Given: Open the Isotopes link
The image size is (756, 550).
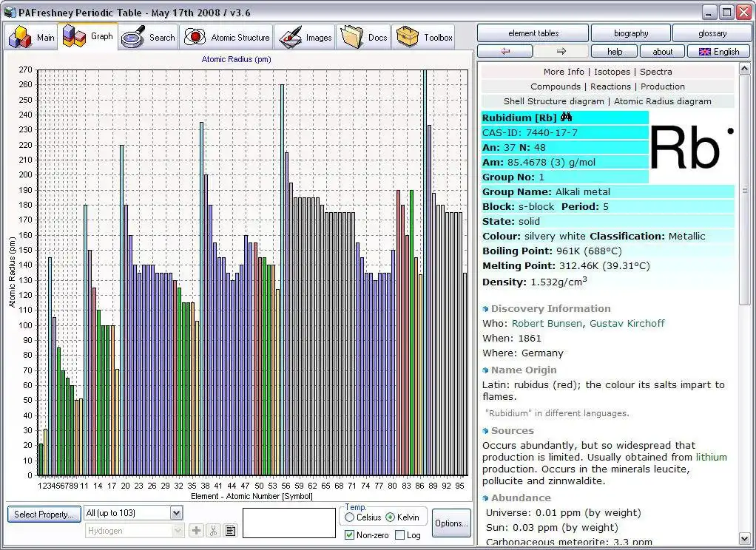Looking at the screenshot, I should (x=612, y=72).
